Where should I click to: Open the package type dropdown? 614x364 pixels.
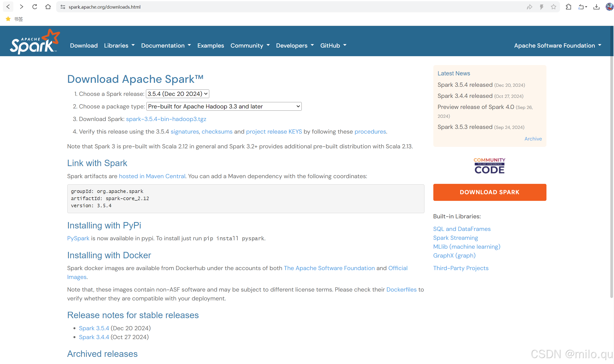click(224, 106)
